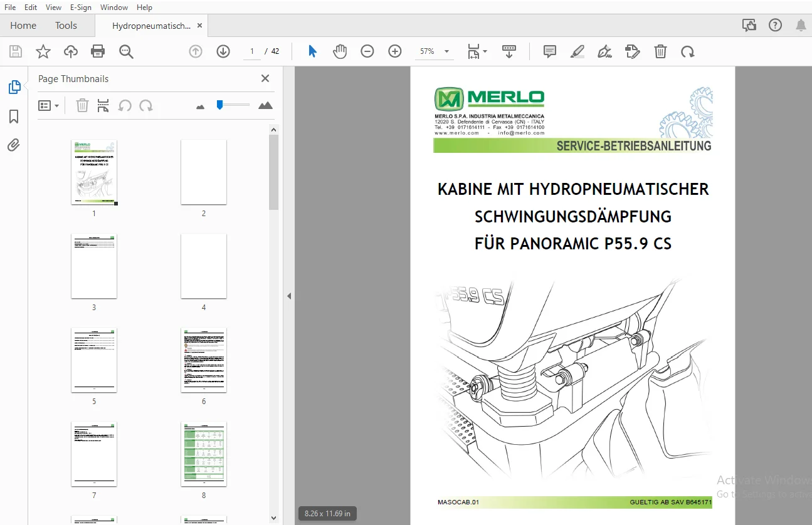
Task: Select page 2 thumbnail
Action: click(204, 172)
